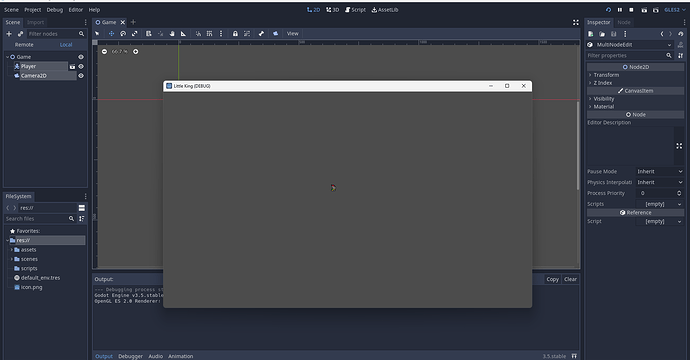
Task: Switch to the Debugger bottom tab
Action: click(130, 356)
